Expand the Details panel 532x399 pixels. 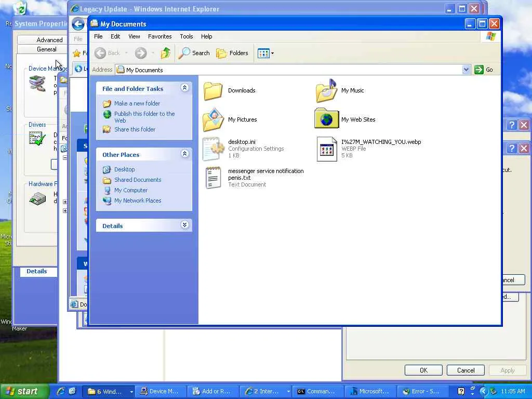184,224
